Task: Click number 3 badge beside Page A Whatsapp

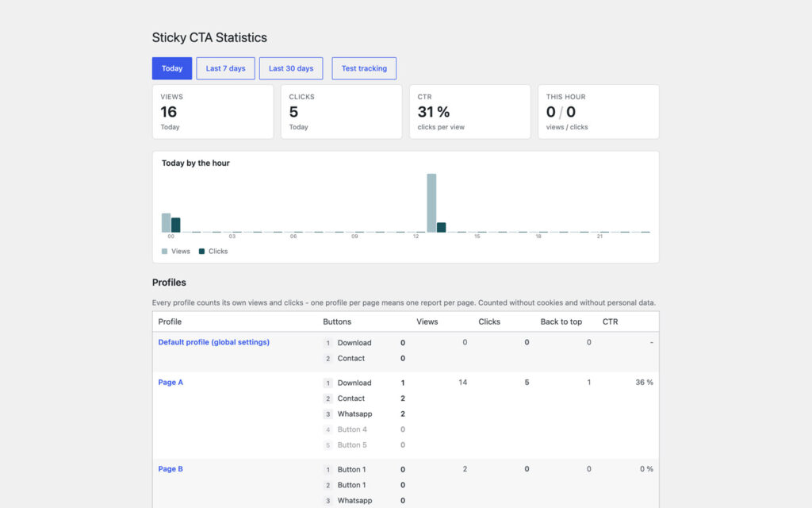Action: [x=327, y=414]
